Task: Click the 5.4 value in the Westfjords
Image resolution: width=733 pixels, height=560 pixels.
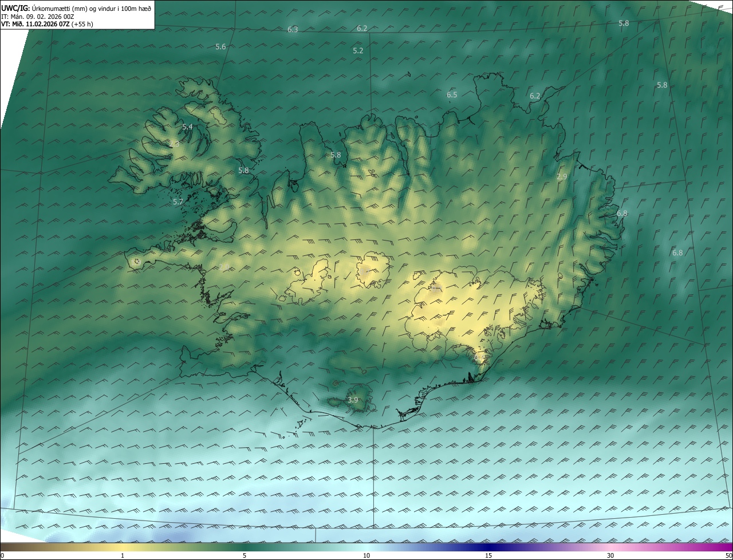Action: point(187,127)
